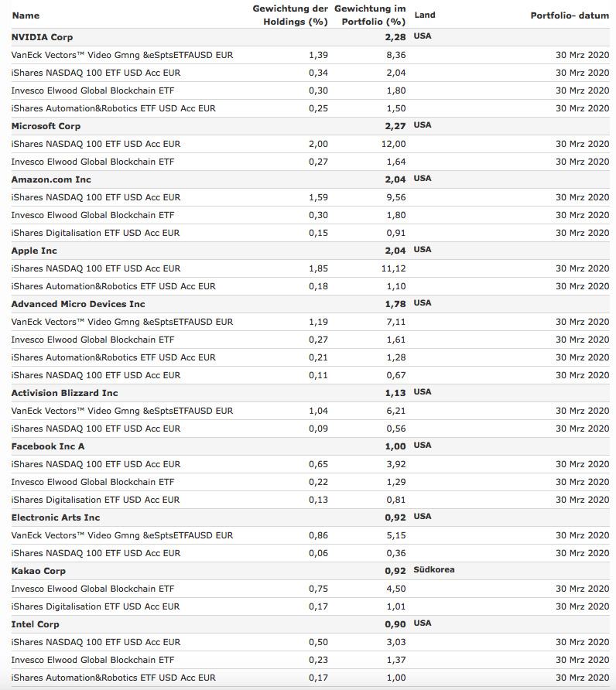616x690 pixels.
Task: Click the Gewichtung im Portfolio column header
Action: (x=371, y=15)
